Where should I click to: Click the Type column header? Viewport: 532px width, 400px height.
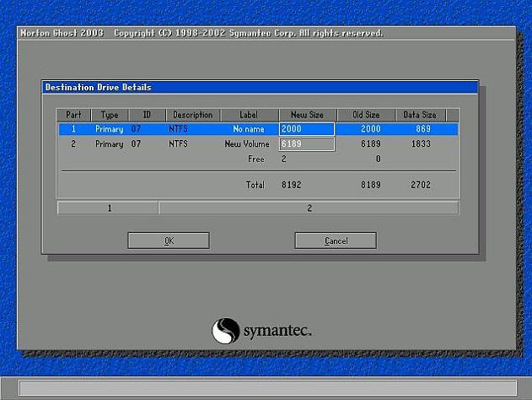coord(110,115)
